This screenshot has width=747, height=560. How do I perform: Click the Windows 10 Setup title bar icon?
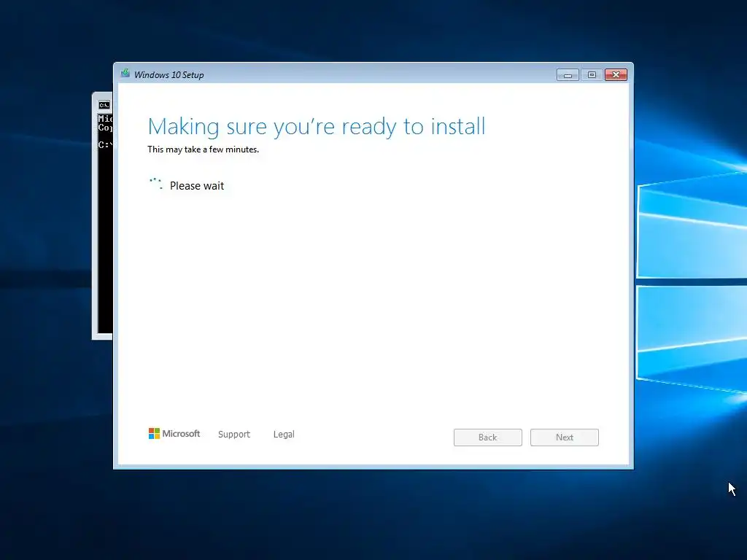pos(125,74)
